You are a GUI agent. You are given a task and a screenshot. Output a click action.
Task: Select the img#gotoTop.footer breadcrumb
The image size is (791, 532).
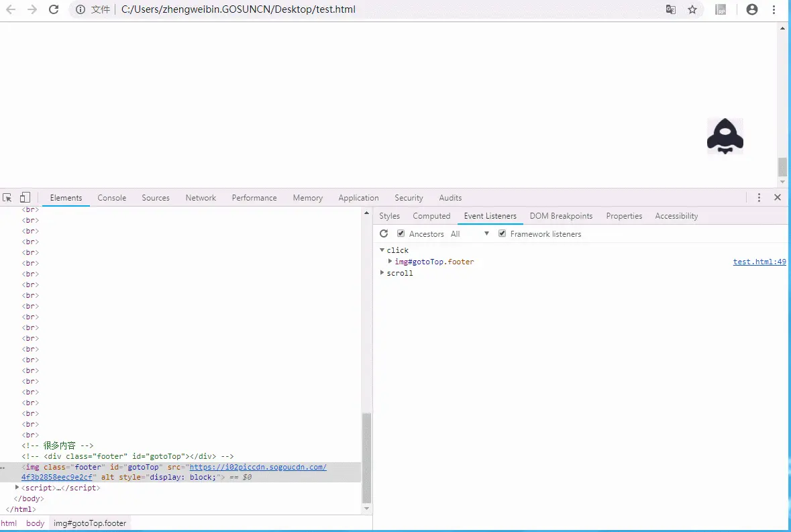90,523
